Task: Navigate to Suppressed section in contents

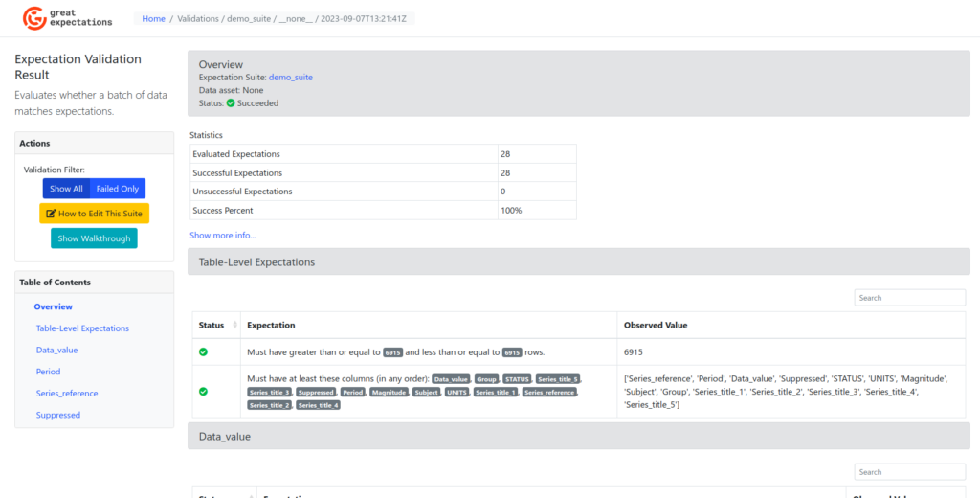Action: (58, 415)
